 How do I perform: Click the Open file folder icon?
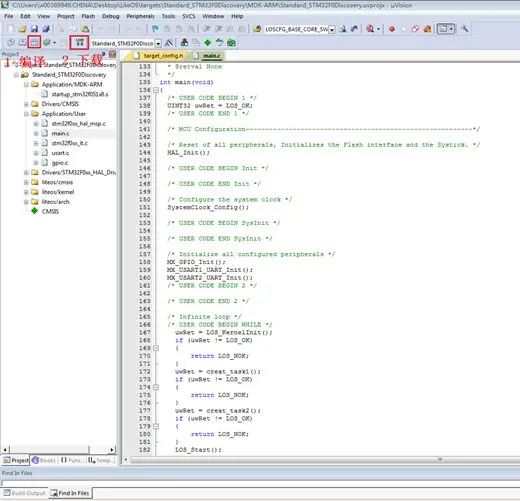(22, 29)
